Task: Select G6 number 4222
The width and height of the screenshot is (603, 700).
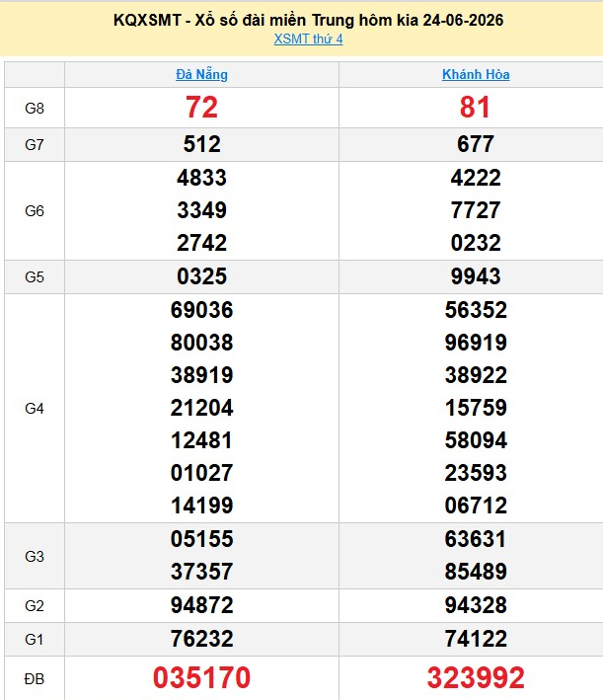Action: point(476,178)
